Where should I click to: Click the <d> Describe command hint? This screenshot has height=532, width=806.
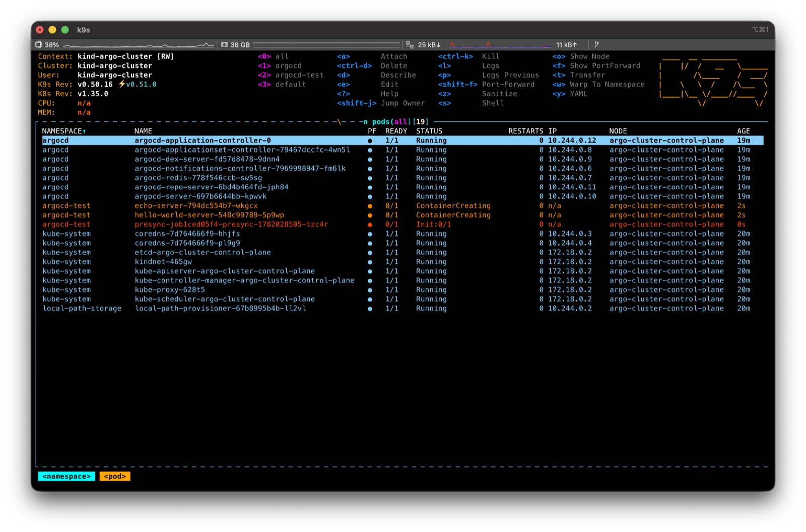pyautogui.click(x=376, y=75)
